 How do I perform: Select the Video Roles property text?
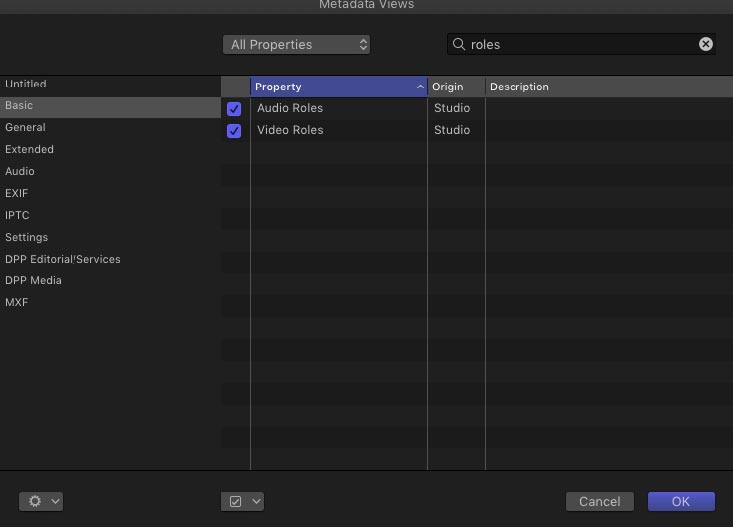[x=290, y=130]
